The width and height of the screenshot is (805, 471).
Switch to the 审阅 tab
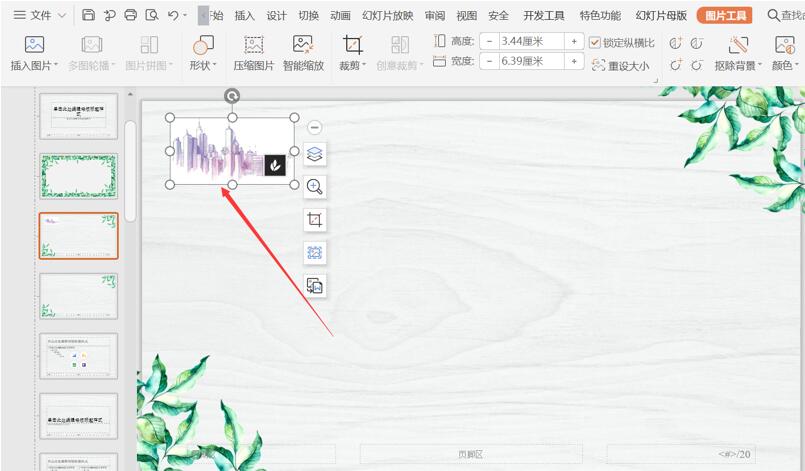tap(435, 15)
